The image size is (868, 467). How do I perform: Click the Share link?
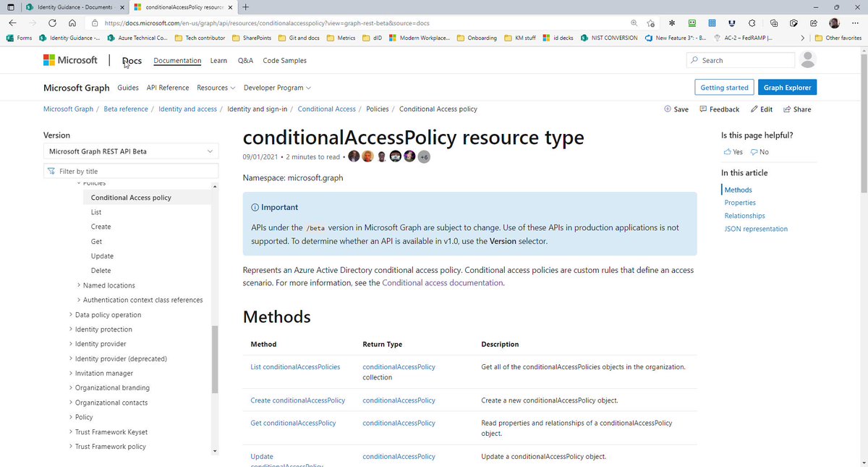pyautogui.click(x=797, y=109)
